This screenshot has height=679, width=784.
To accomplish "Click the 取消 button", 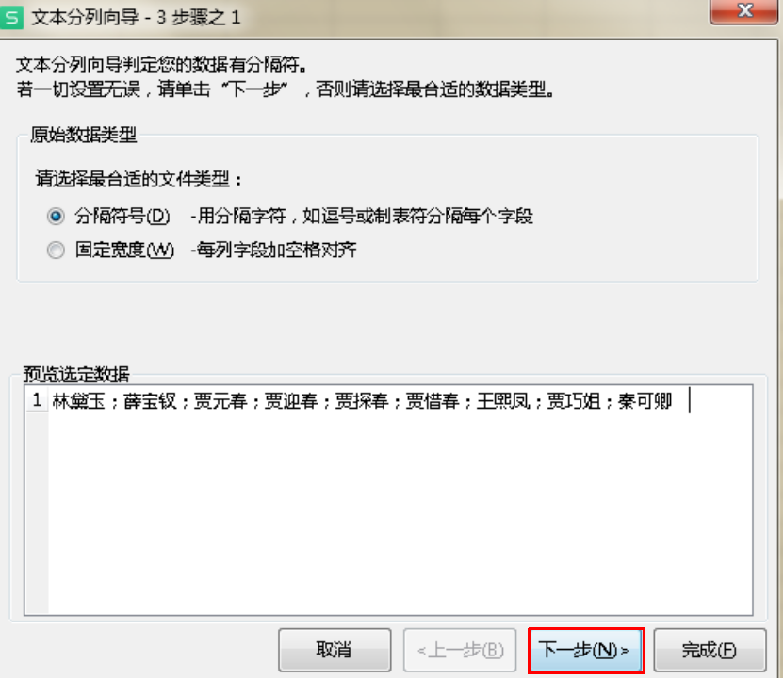I will click(335, 650).
